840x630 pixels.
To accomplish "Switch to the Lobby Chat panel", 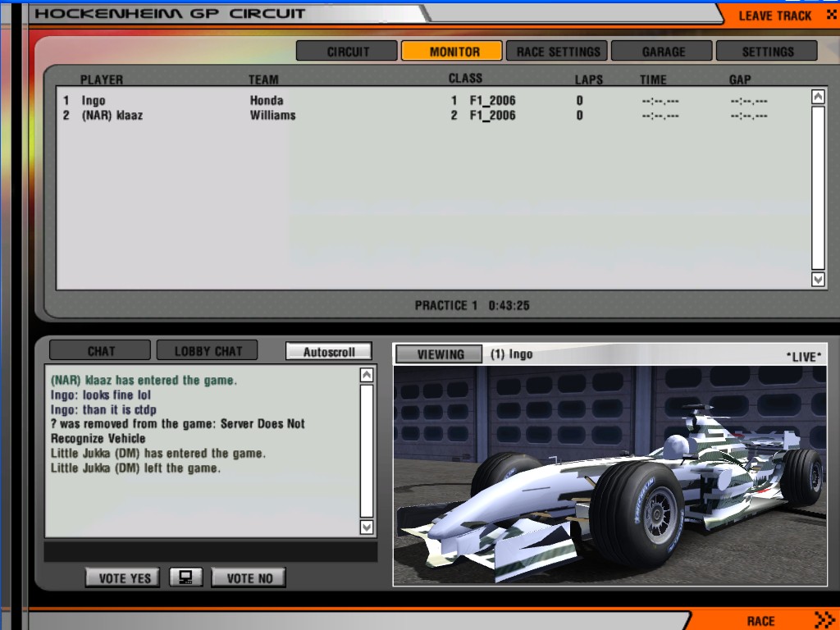I will pyautogui.click(x=207, y=351).
